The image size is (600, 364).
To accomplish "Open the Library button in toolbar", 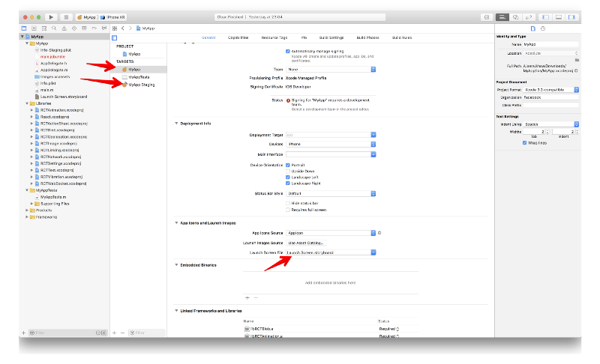I will 487,17.
